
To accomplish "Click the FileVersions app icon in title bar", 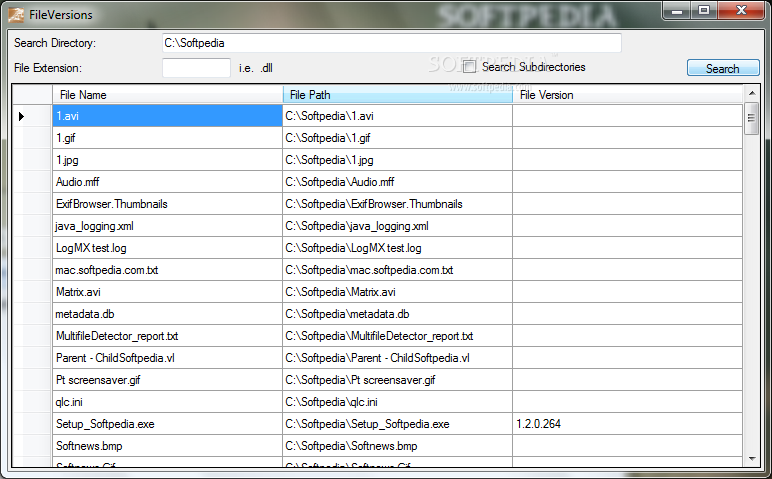I will (16, 15).
